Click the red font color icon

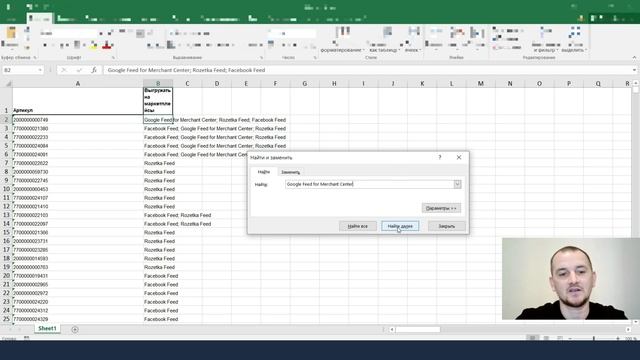107,45
